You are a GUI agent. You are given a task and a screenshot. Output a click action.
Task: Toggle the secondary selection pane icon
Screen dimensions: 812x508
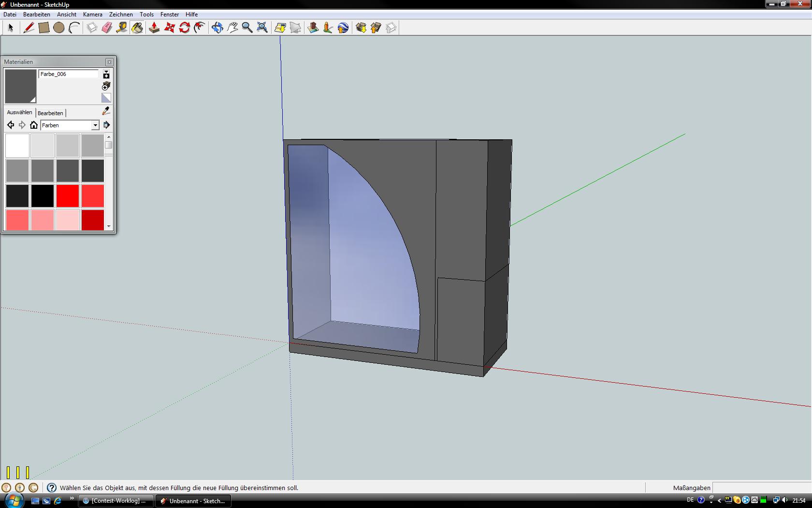106,75
